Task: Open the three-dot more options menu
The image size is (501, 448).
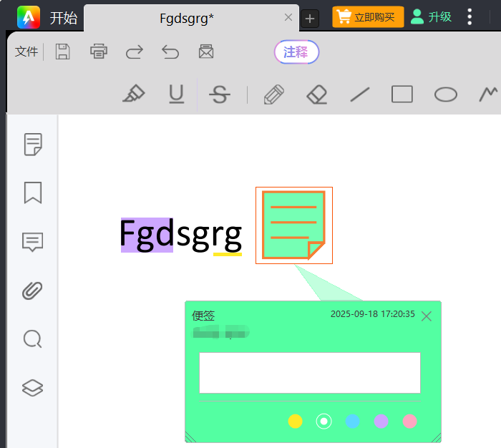Action: click(x=470, y=17)
